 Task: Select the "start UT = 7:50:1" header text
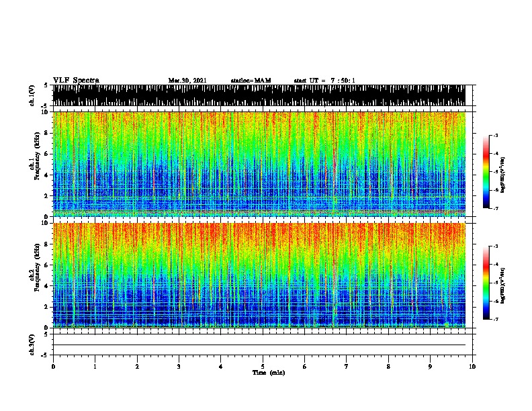pyautogui.click(x=324, y=81)
